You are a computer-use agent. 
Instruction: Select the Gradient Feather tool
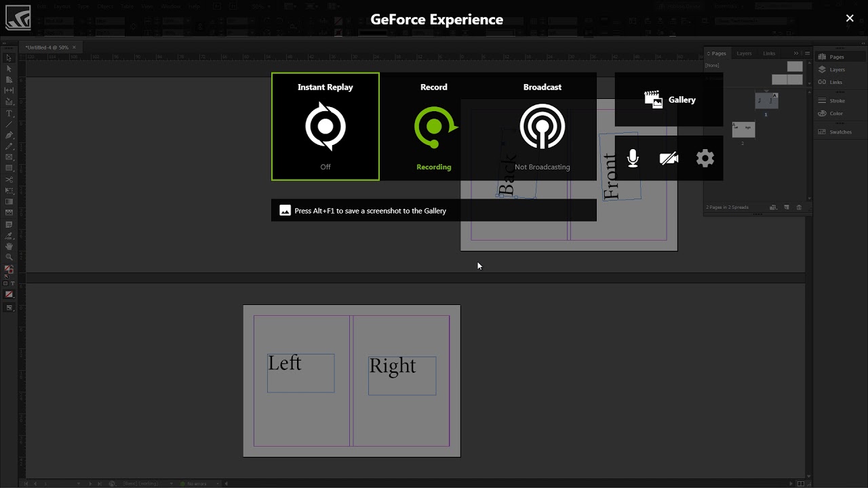(9, 213)
